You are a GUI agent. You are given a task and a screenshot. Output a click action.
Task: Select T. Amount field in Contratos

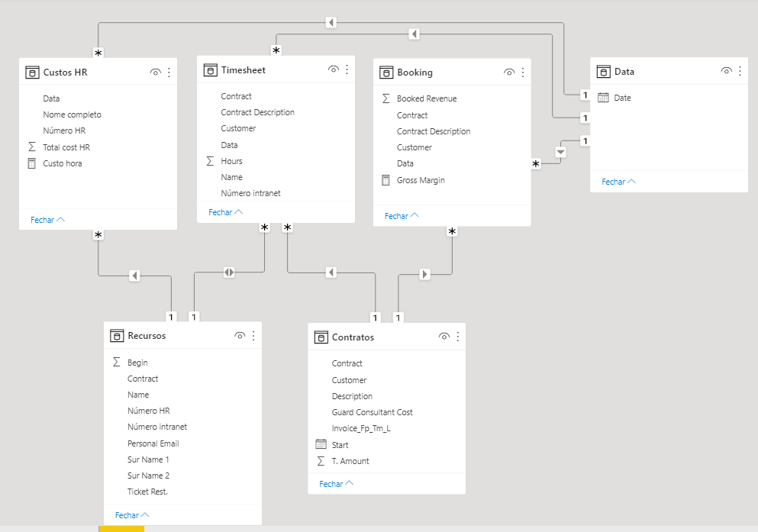pos(350,461)
